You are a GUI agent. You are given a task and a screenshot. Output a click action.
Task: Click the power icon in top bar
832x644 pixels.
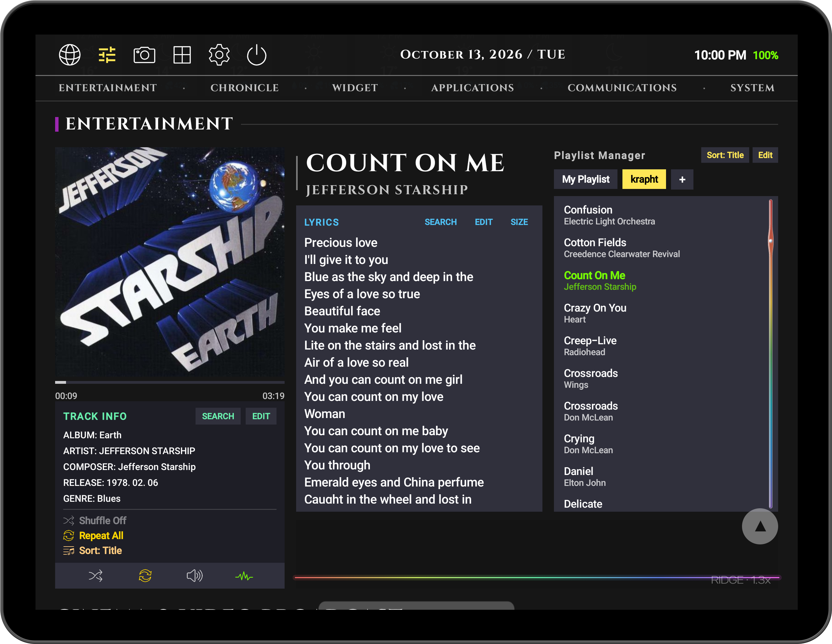256,55
